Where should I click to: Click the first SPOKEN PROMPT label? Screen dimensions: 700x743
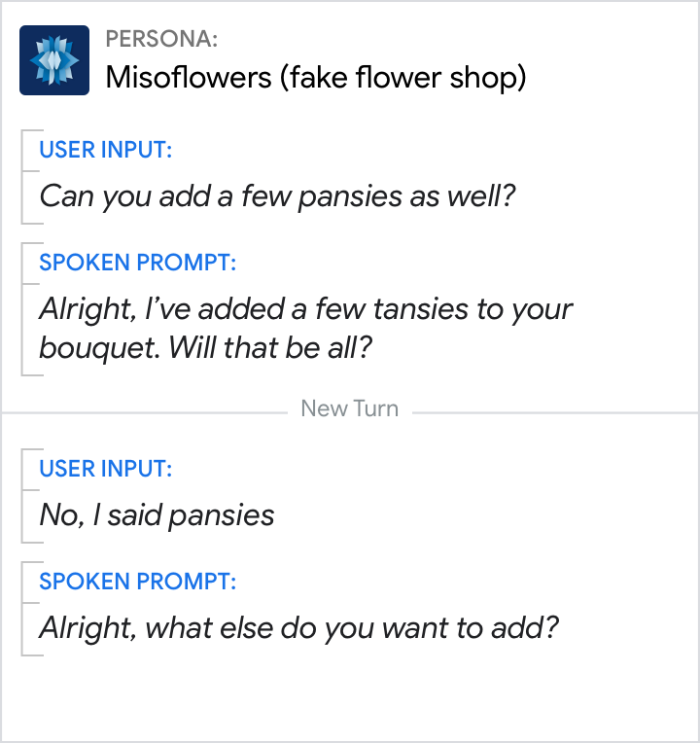point(137,263)
